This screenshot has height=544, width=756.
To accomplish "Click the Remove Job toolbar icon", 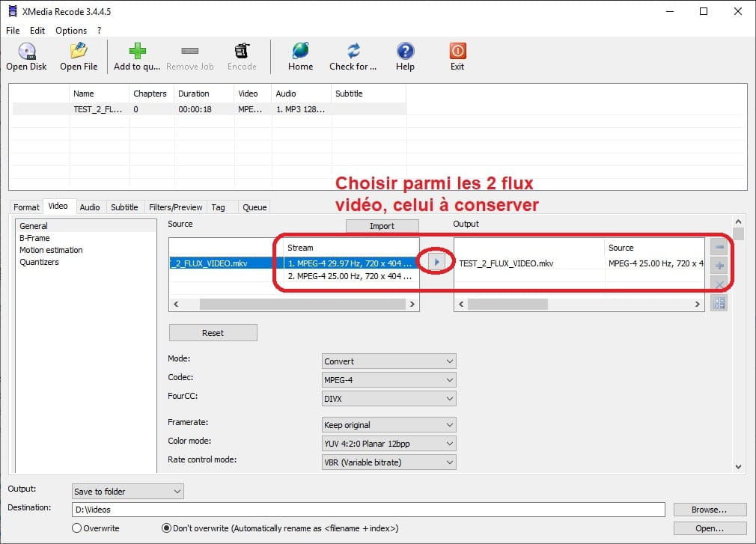I will (189, 57).
